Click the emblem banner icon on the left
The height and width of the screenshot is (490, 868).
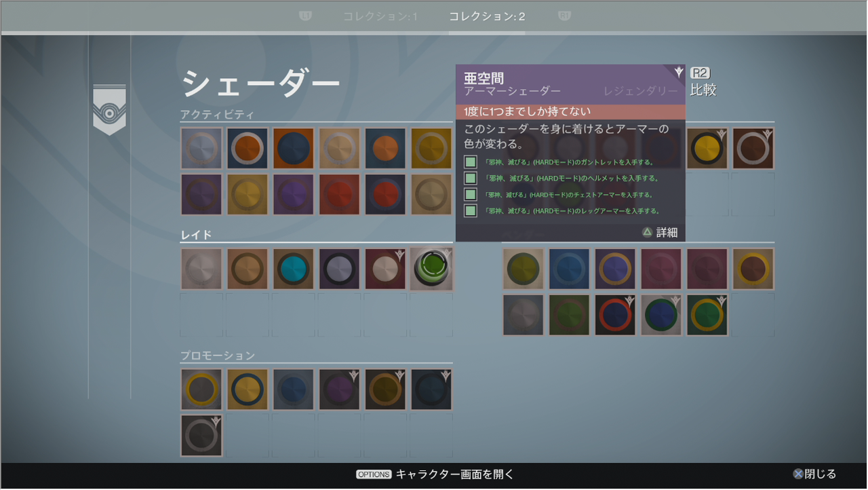click(x=109, y=110)
